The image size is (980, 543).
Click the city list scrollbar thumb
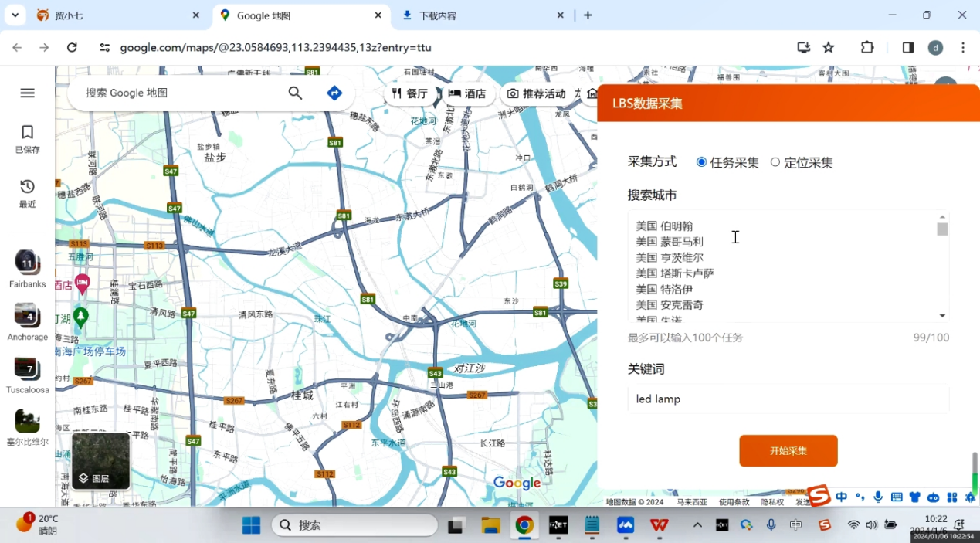tap(942, 229)
